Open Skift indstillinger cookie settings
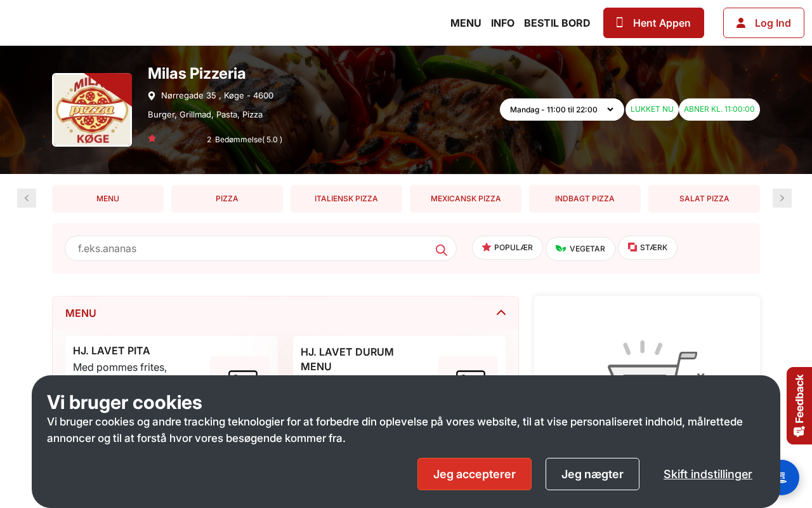 click(708, 474)
